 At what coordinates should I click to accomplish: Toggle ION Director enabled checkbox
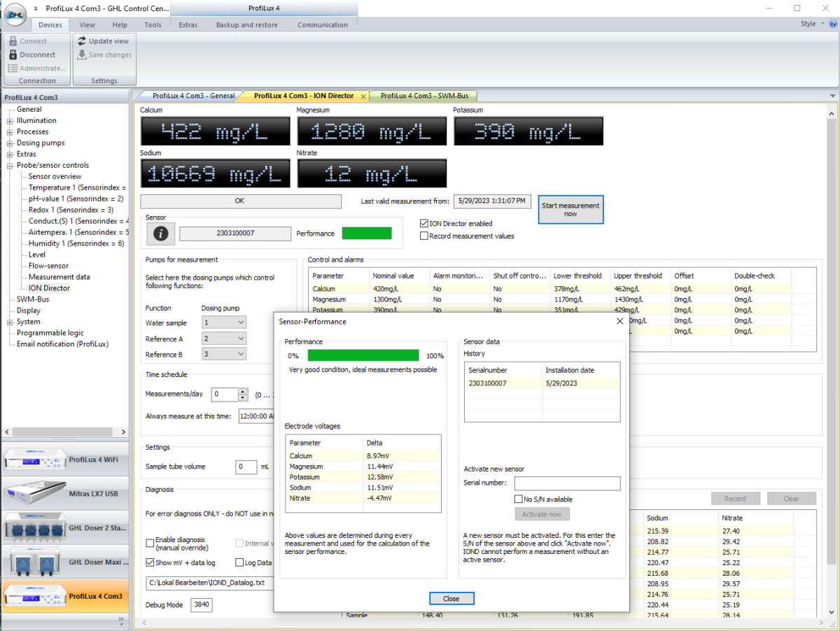(x=423, y=224)
